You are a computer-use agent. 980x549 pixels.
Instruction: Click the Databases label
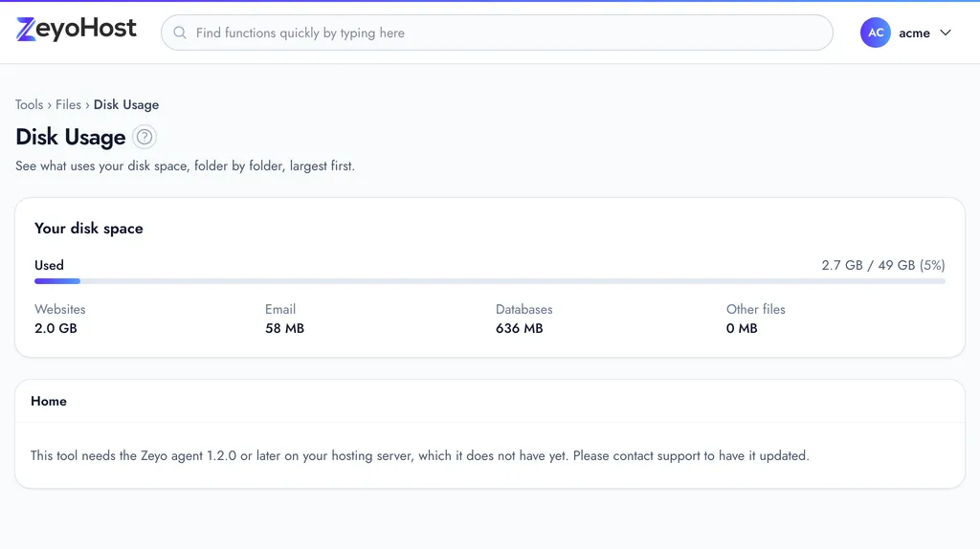[x=524, y=309]
